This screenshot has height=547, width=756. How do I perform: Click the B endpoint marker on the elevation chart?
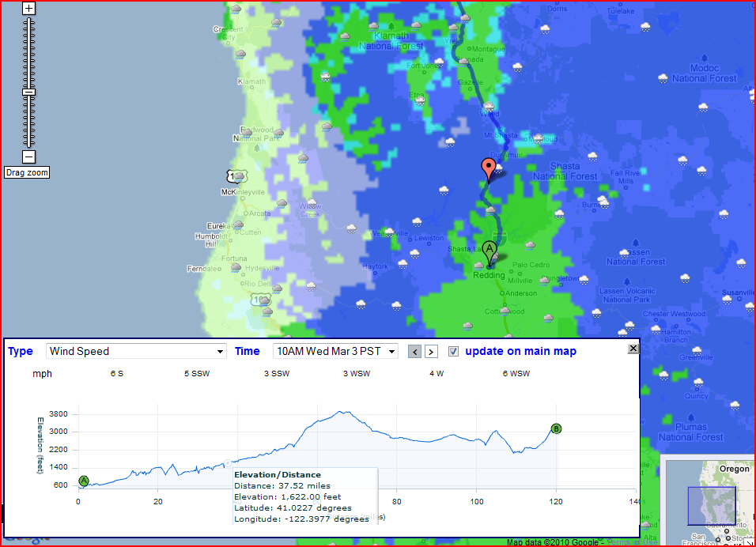click(x=556, y=428)
